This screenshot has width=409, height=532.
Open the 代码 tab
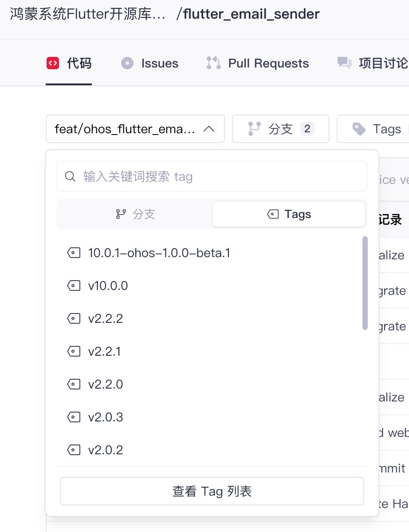(x=69, y=63)
